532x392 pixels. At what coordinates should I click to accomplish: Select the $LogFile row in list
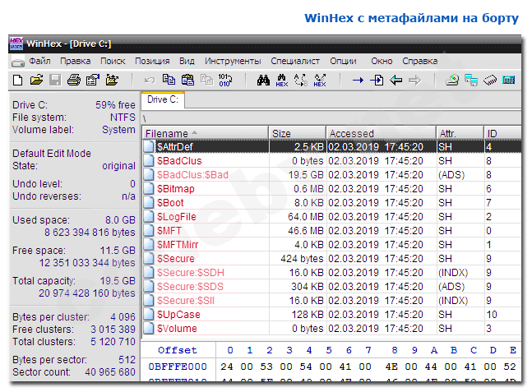[x=176, y=217]
